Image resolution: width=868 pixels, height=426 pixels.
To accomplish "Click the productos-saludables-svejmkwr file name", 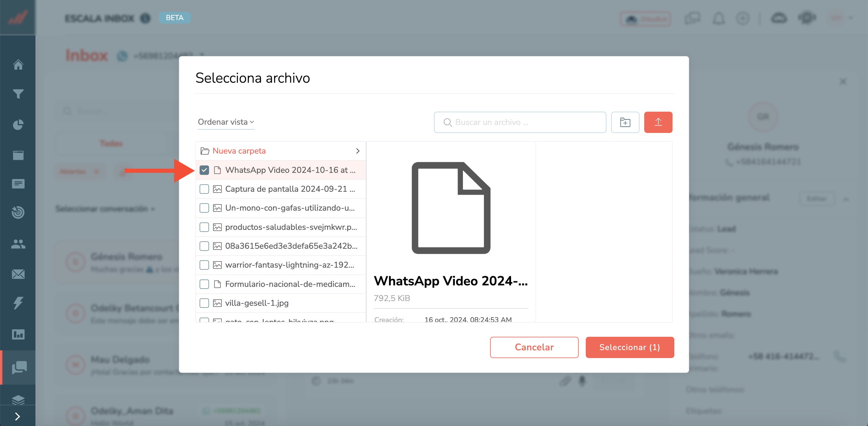I will pyautogui.click(x=291, y=227).
